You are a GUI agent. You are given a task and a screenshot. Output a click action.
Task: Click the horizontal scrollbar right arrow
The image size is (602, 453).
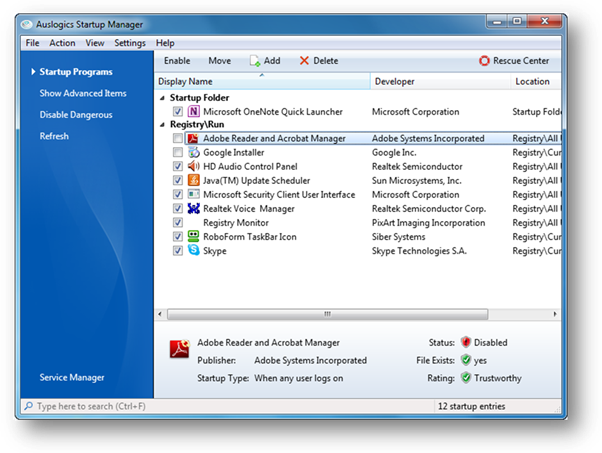click(x=555, y=314)
